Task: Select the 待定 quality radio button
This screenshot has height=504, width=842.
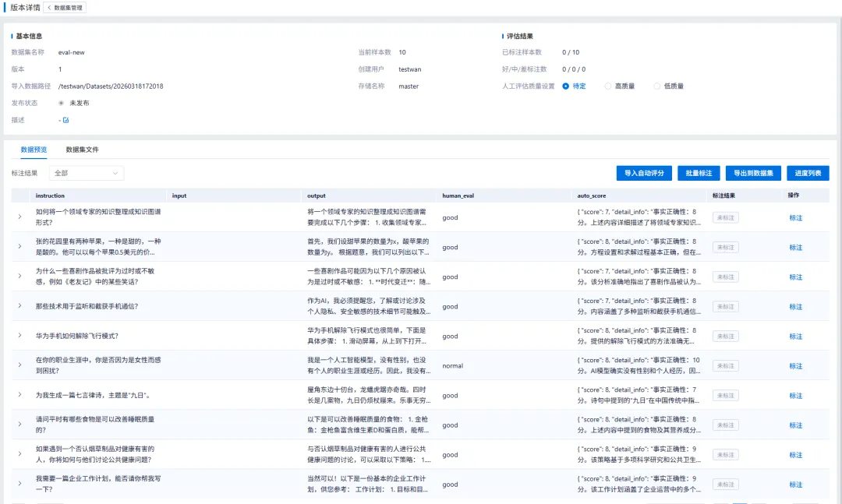Action: [565, 86]
